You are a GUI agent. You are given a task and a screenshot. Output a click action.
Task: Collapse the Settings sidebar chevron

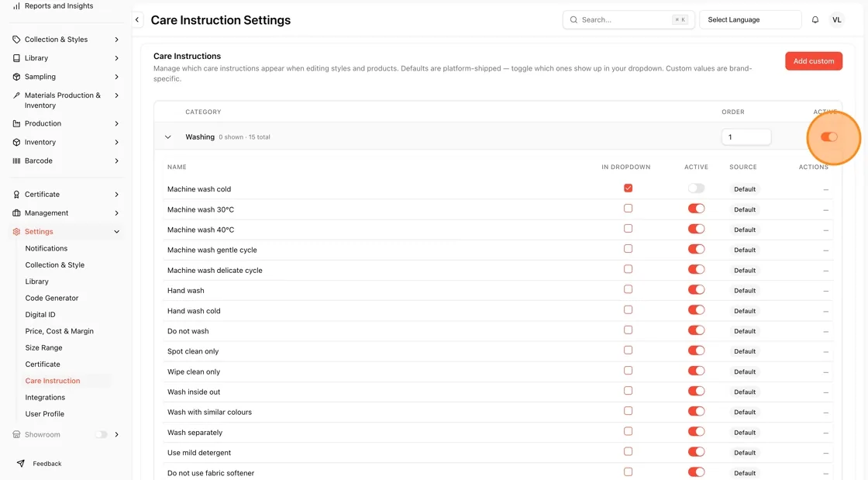pyautogui.click(x=117, y=232)
